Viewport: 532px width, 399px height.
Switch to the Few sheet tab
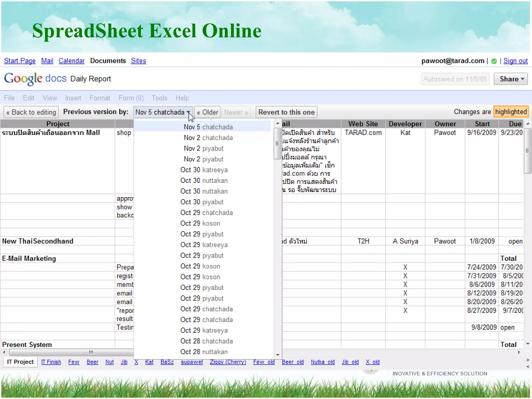[x=74, y=362]
